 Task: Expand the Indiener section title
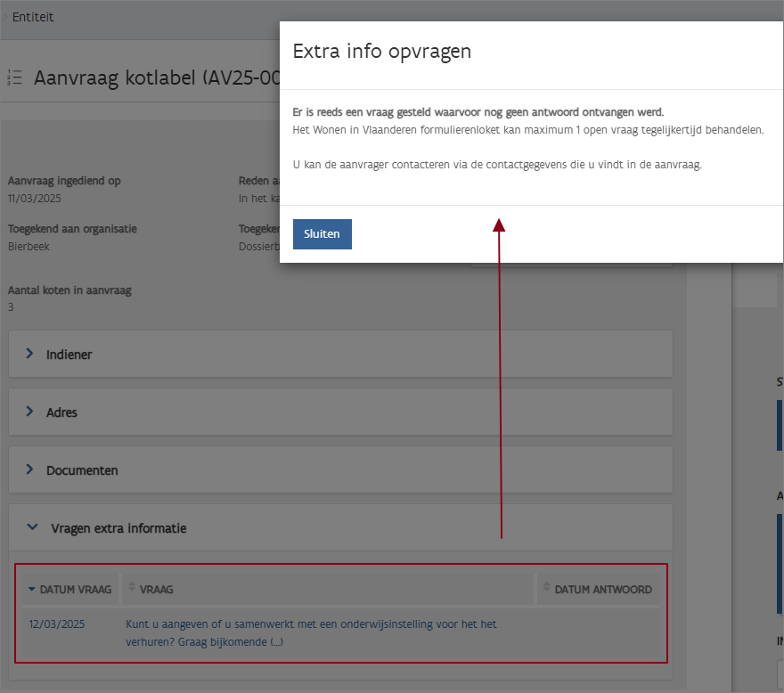click(69, 355)
